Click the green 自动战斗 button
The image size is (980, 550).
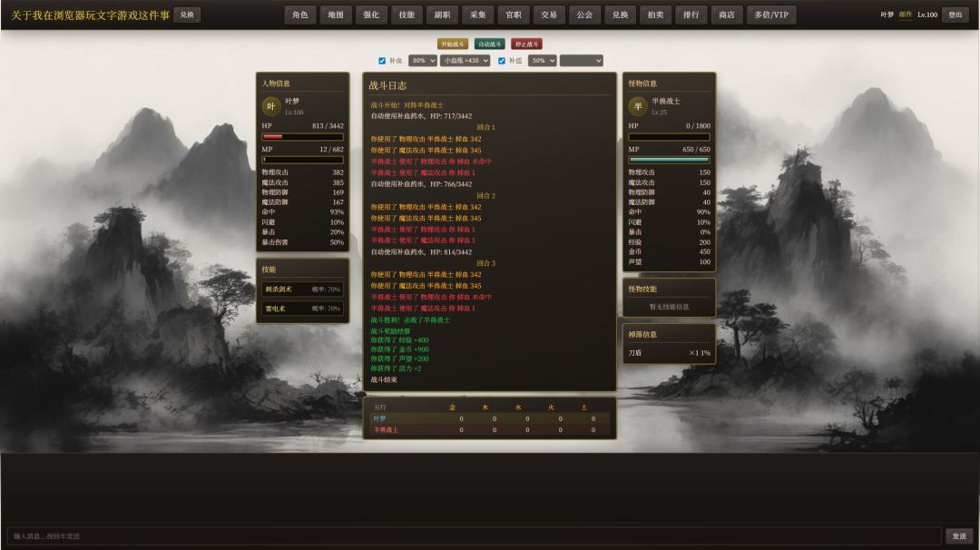(490, 44)
